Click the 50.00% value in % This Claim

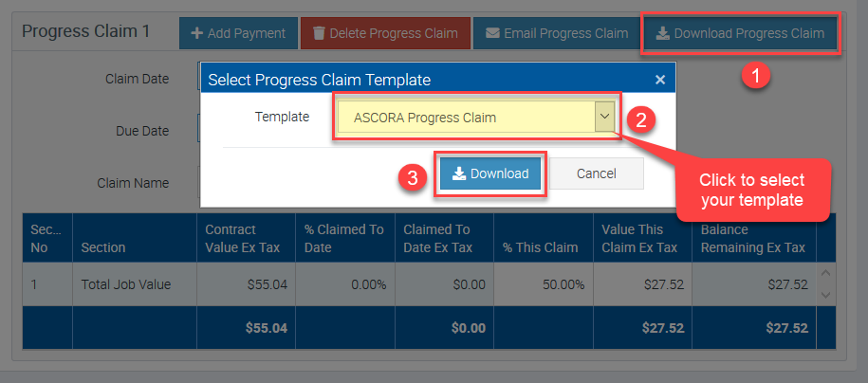(563, 283)
